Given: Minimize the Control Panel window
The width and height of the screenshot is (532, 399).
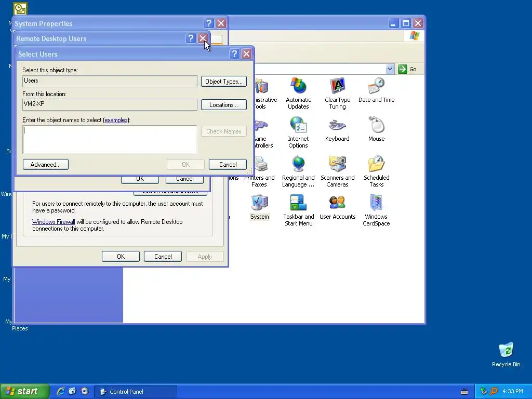Looking at the screenshot, I should (x=394, y=23).
